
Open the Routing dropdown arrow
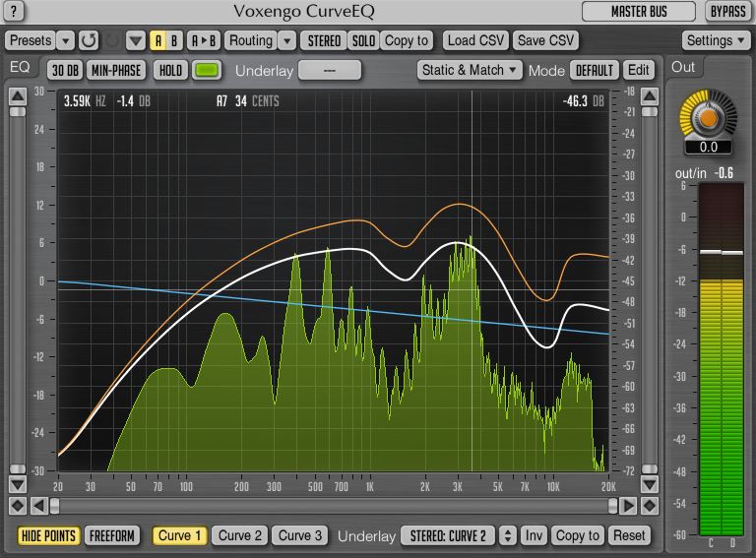pyautogui.click(x=286, y=41)
